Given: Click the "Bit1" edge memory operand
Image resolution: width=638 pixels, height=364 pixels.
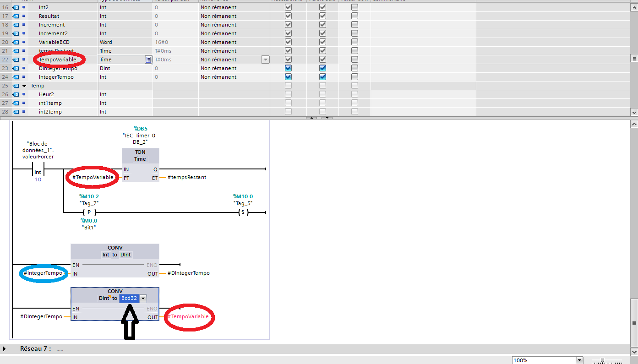Looking at the screenshot, I should point(89,227).
